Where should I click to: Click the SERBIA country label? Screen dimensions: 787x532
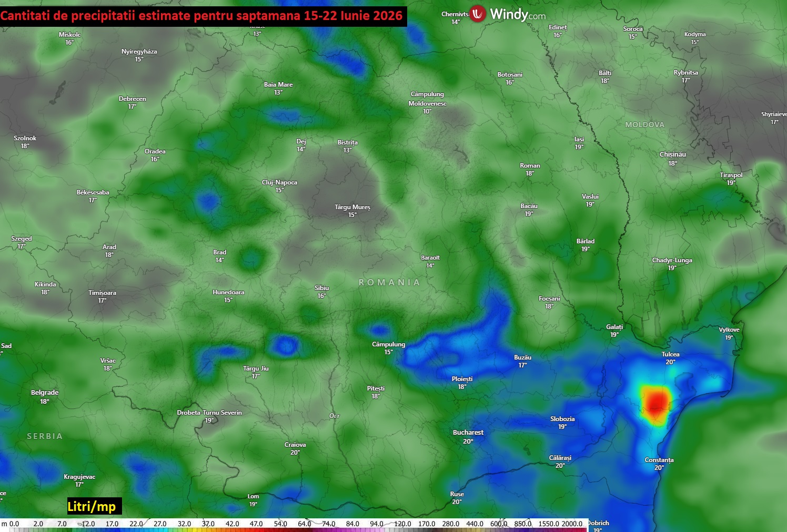(x=45, y=436)
